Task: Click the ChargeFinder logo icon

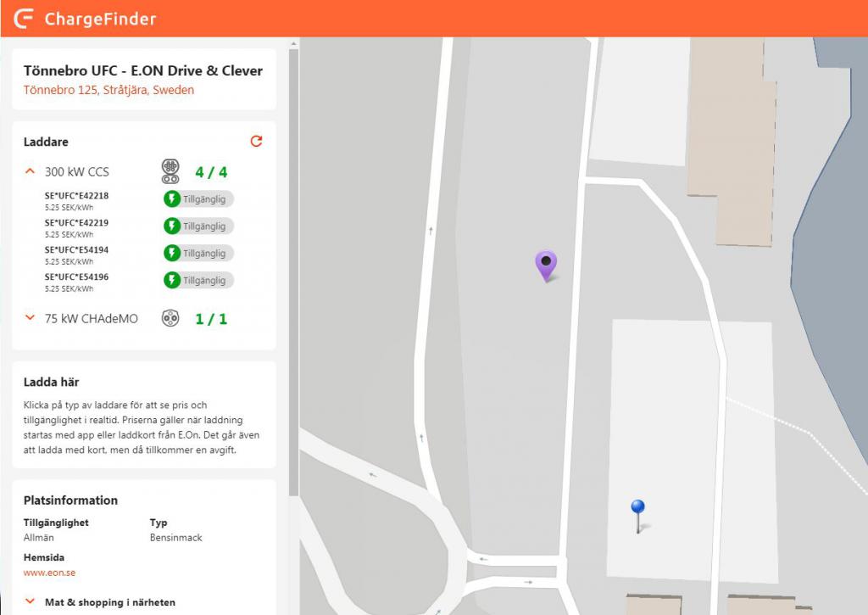Action: coord(23,19)
